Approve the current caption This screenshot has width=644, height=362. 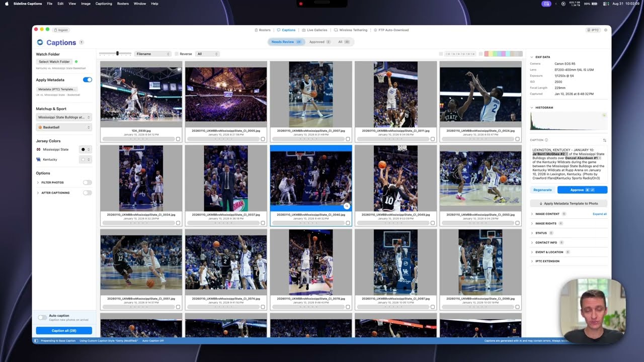[582, 190]
